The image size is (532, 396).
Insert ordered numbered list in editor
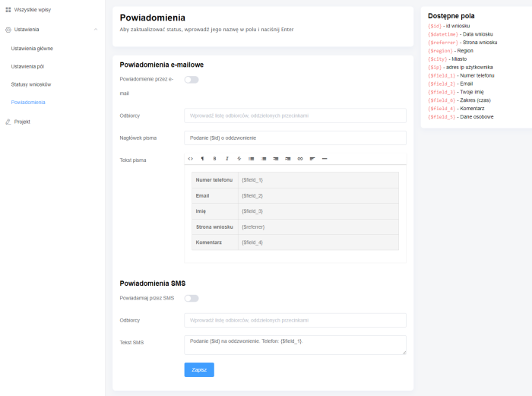coord(264,159)
